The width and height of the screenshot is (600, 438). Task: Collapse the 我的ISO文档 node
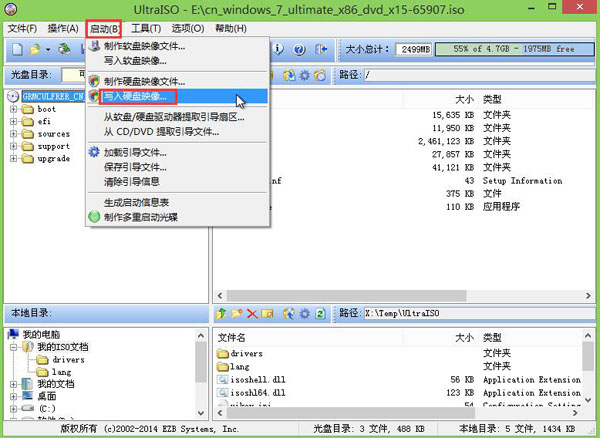(13, 347)
